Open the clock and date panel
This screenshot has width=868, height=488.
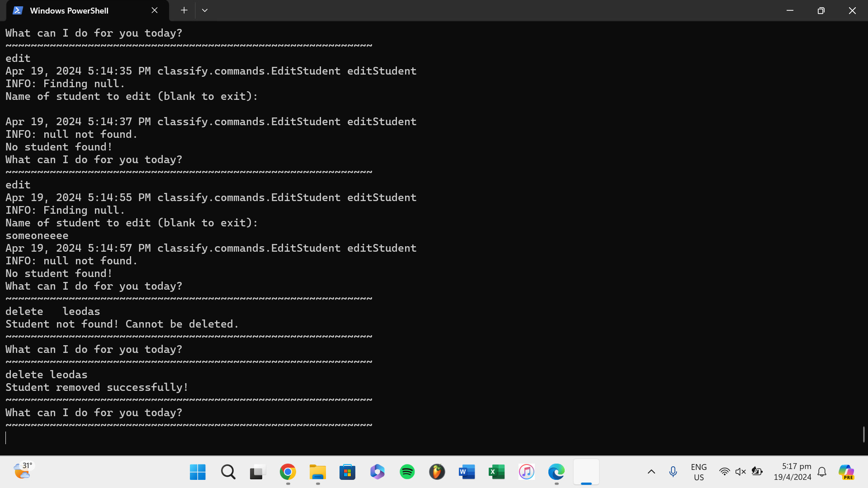[x=792, y=472]
